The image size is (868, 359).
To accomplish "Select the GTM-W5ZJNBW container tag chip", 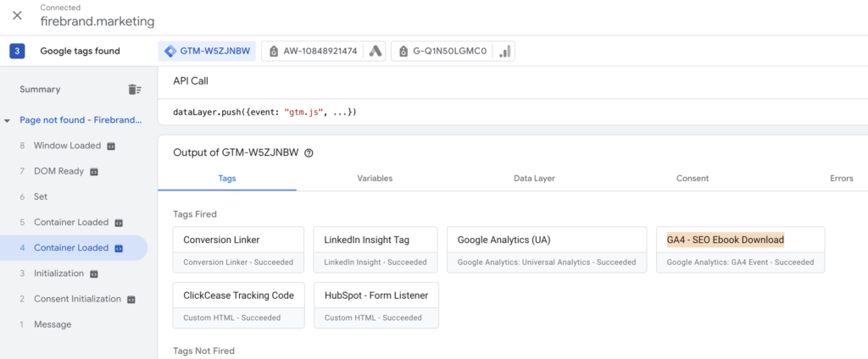I will click(207, 52).
